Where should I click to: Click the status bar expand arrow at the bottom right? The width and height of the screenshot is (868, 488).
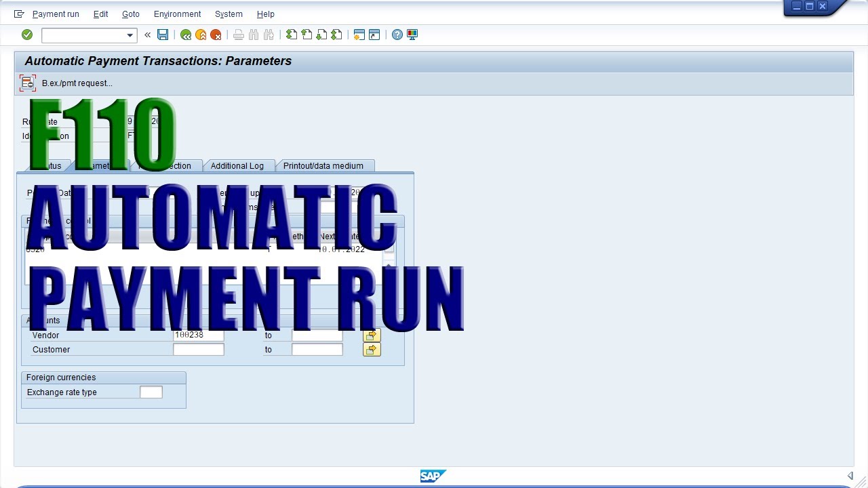click(x=850, y=476)
